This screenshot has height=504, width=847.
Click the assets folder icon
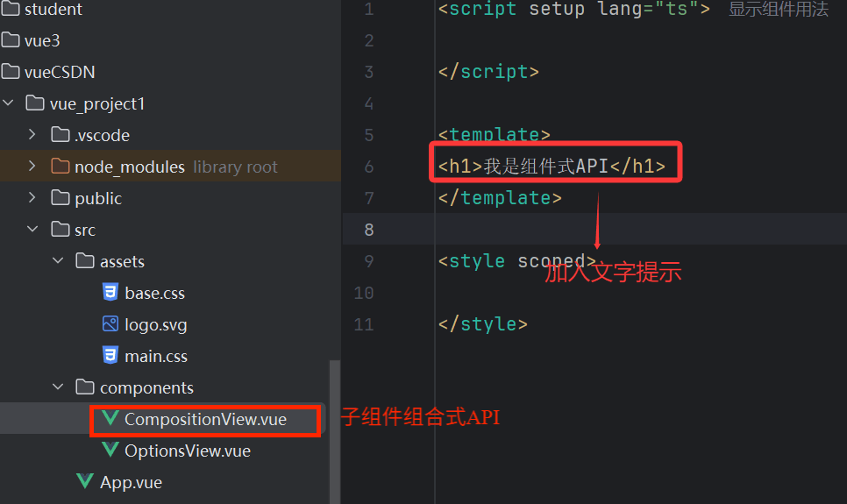pyautogui.click(x=85, y=260)
